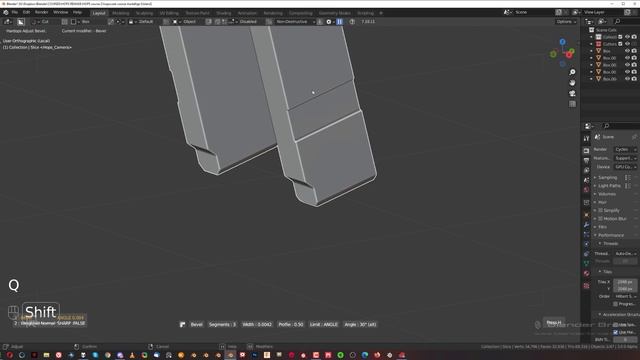Open the Tool properties tab
Image resolution: width=640 pixels, height=360 pixels.
(586, 139)
